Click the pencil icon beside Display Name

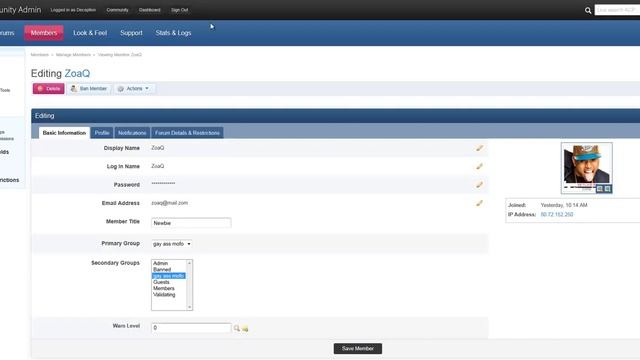coord(480,148)
